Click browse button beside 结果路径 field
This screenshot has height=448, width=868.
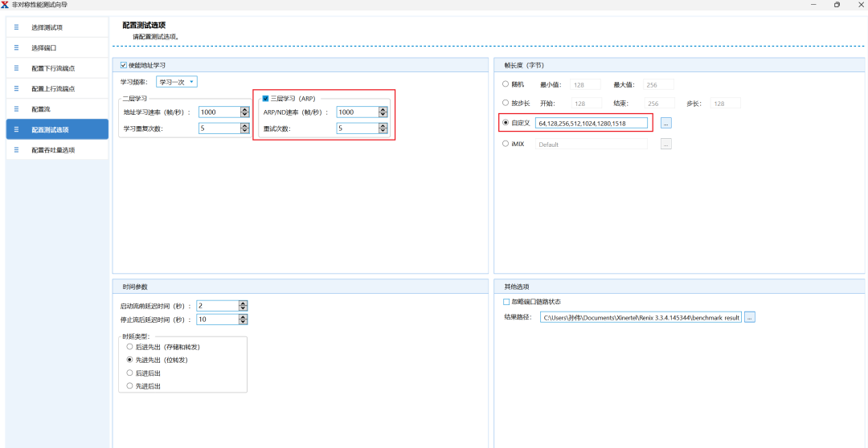pyautogui.click(x=749, y=318)
